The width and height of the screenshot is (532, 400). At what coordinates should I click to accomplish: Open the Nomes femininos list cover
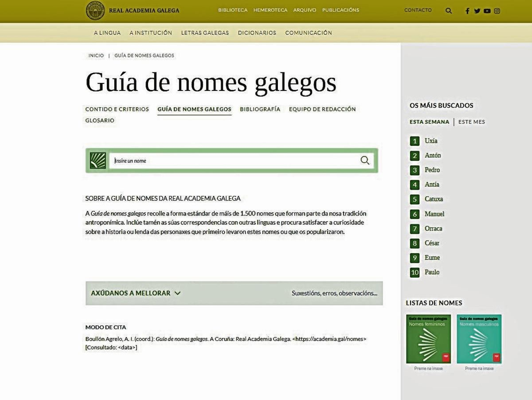428,339
